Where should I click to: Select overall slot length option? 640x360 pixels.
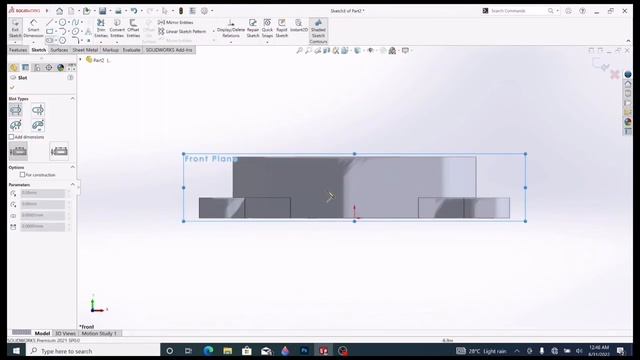coord(59,151)
